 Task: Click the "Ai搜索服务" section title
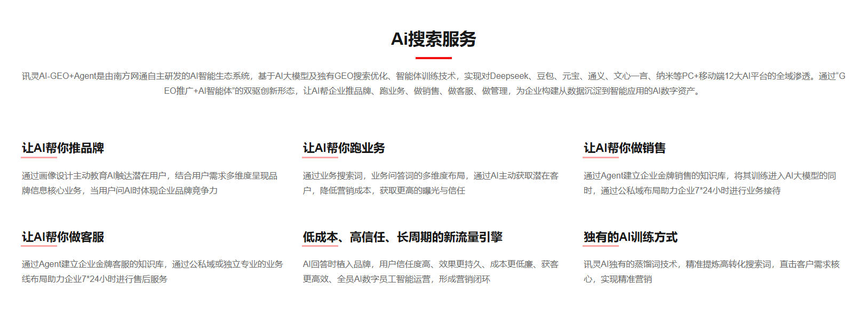coord(433,39)
